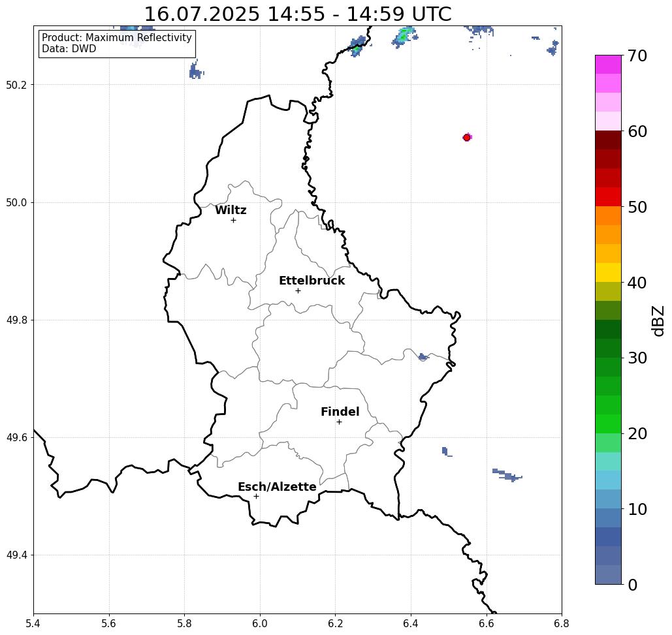Click the Ettelbruck cross marker
672x635 pixels.
tap(298, 290)
